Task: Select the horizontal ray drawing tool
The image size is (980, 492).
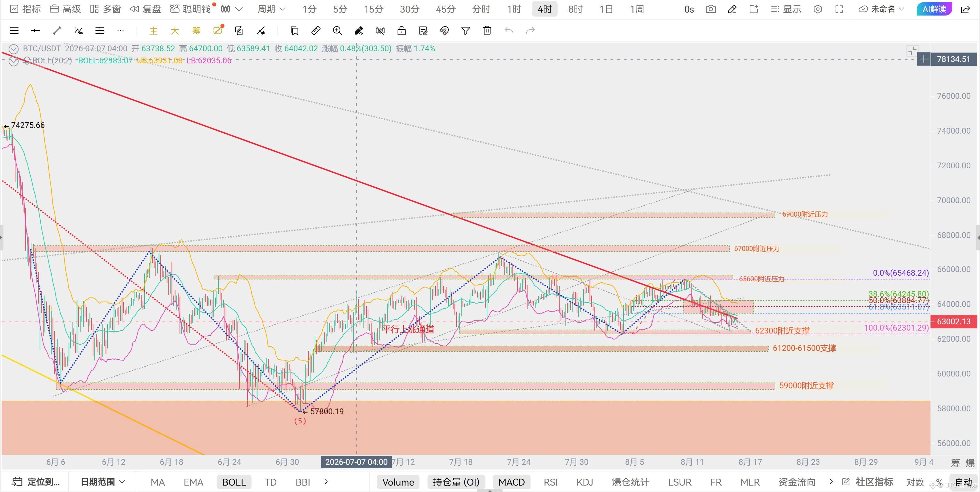Action: point(35,31)
